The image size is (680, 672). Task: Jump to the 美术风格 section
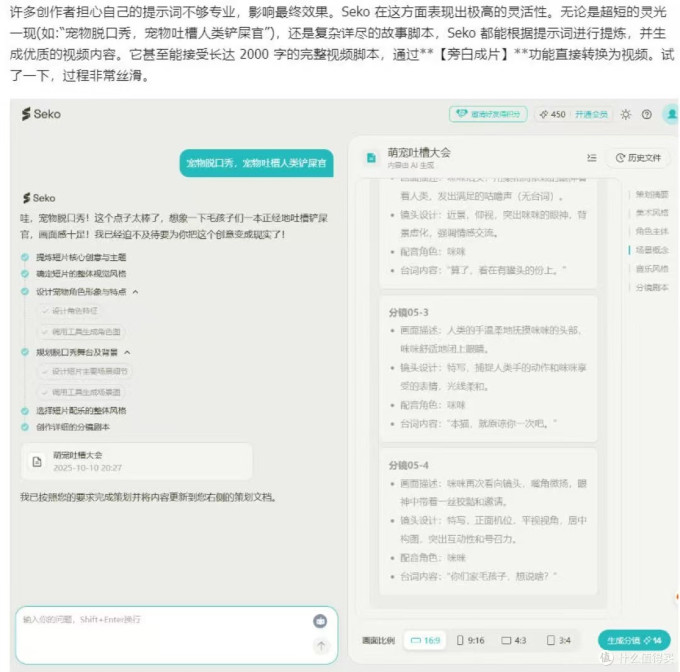[x=651, y=212]
